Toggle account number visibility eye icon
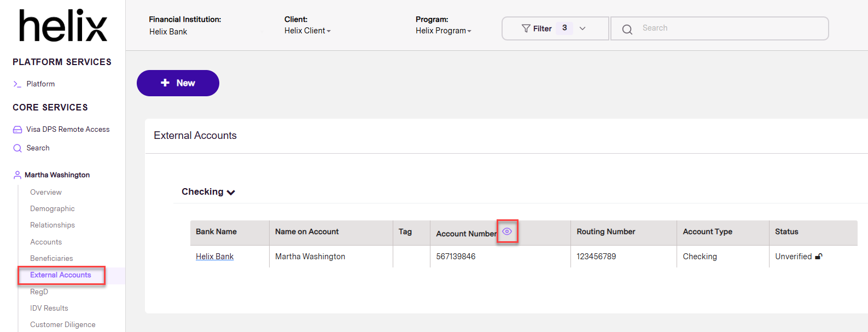 point(507,231)
